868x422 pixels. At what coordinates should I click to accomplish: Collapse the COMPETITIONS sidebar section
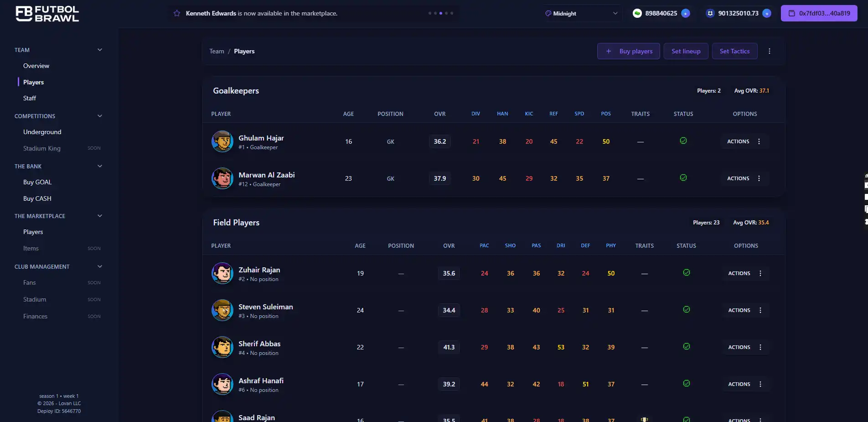pyautogui.click(x=100, y=116)
